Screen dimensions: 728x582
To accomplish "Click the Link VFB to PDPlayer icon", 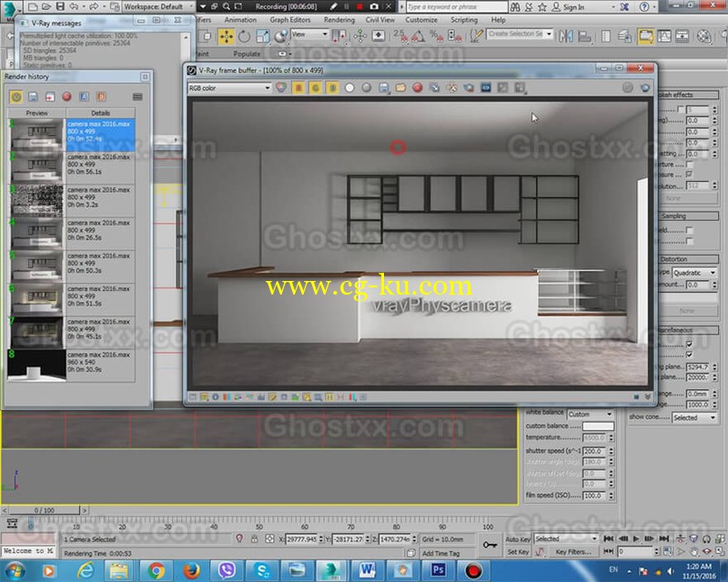I will click(486, 87).
